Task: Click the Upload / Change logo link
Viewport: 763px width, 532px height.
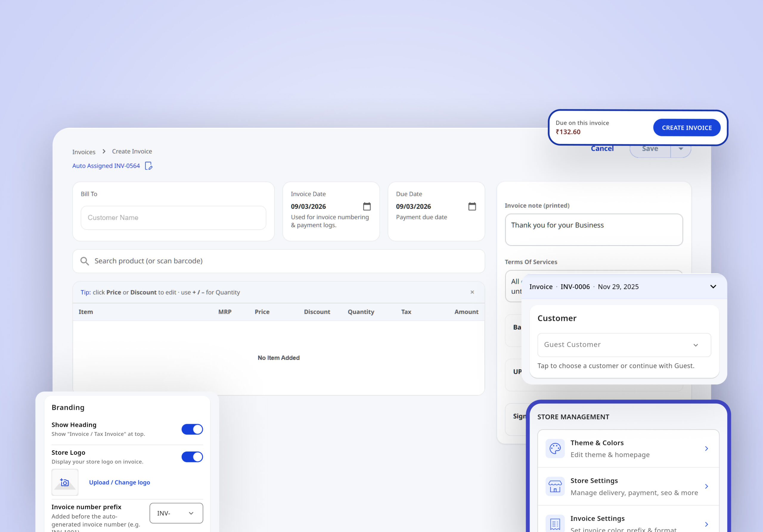Action: (x=119, y=482)
